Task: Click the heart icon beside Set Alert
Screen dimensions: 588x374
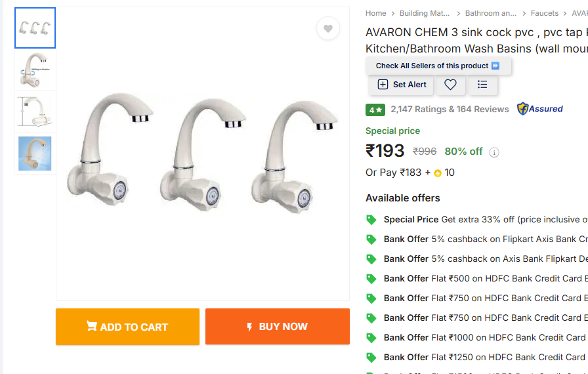Action: [x=450, y=85]
